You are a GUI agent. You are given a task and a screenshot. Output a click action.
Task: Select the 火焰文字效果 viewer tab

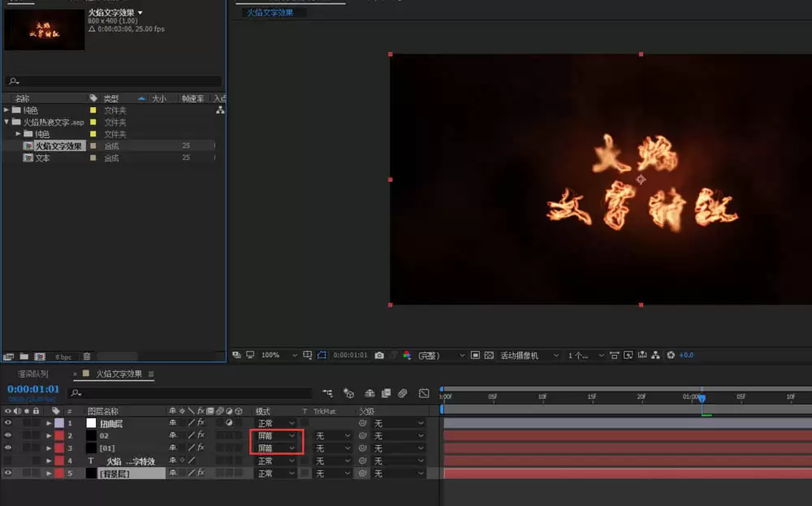pyautogui.click(x=270, y=12)
